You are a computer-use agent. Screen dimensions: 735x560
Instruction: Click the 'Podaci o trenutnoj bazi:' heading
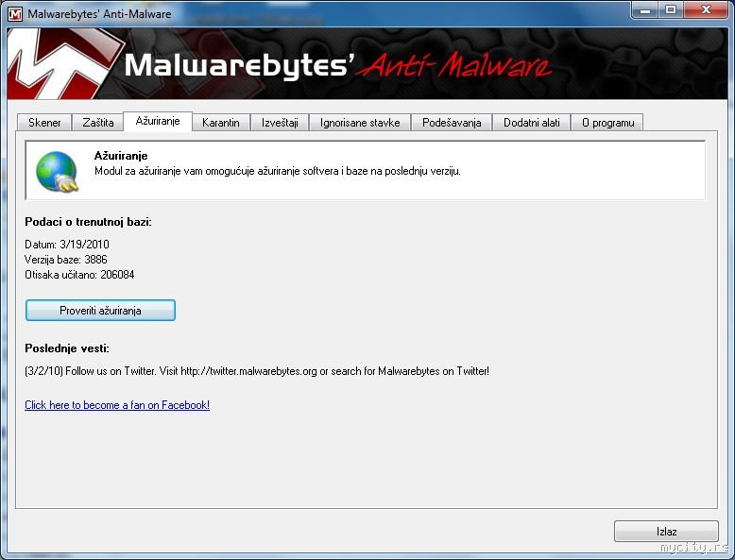pyautogui.click(x=88, y=222)
